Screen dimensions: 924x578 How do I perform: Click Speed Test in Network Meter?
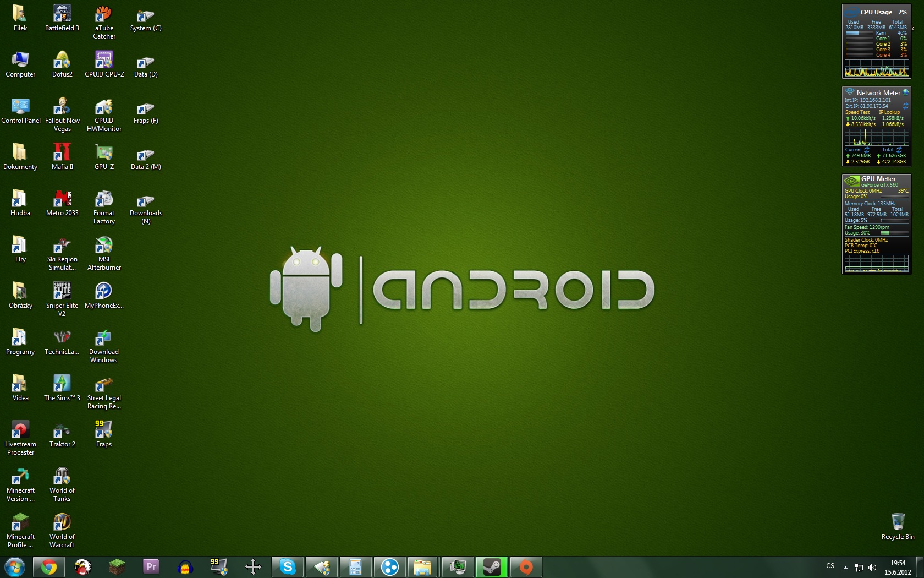coord(857,112)
